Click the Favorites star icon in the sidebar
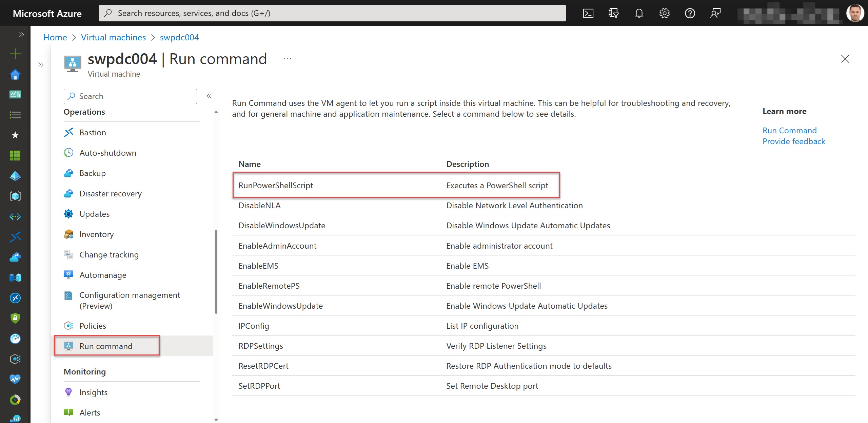Image resolution: width=868 pixels, height=423 pixels. tap(15, 135)
